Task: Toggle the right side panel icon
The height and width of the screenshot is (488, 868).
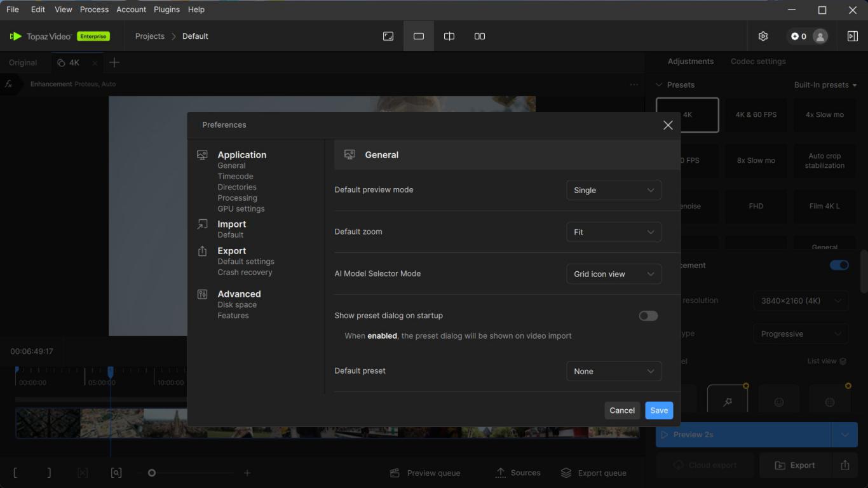Action: 853,36
